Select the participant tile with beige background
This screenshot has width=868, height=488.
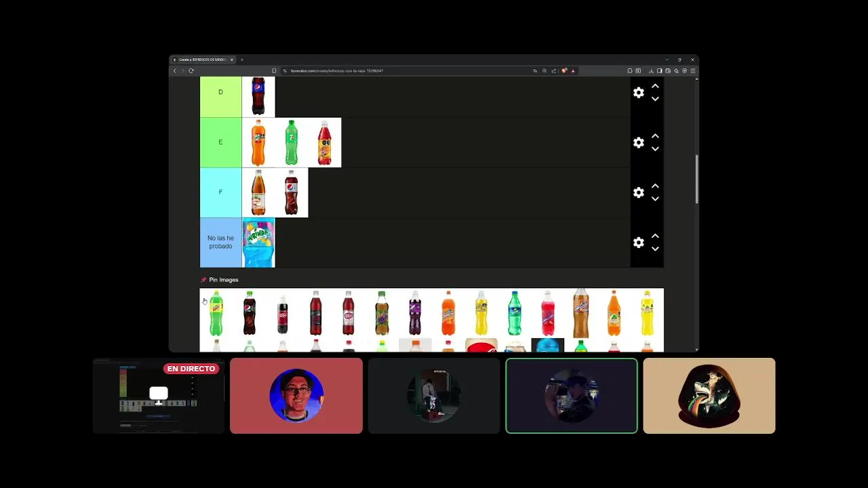pyautogui.click(x=709, y=396)
